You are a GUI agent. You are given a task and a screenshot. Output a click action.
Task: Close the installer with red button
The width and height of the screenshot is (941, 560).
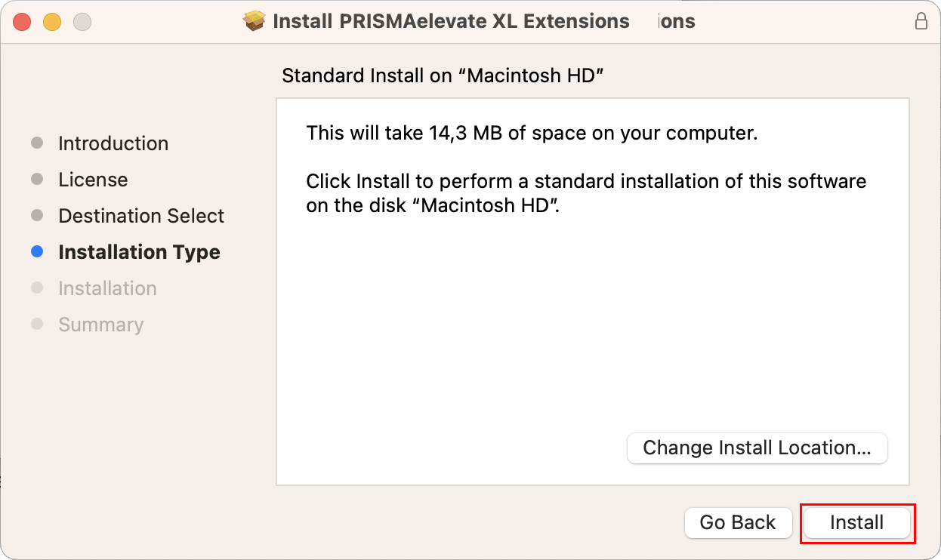[x=22, y=22]
